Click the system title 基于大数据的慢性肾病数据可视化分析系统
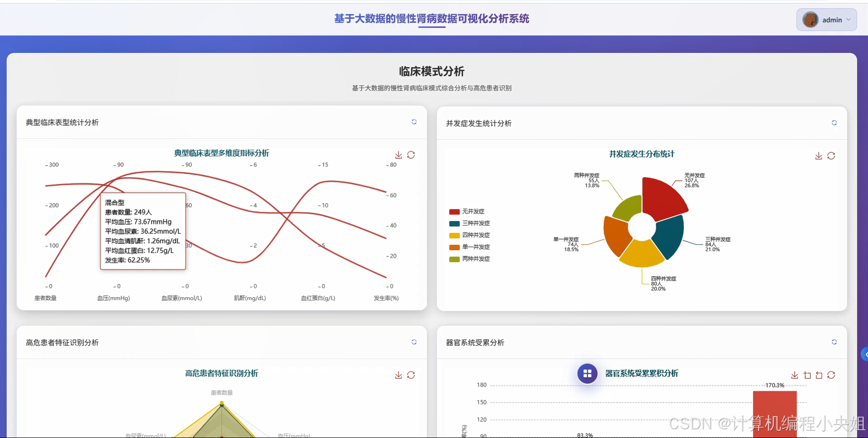Viewport: 868px width, 438px height. [x=432, y=18]
